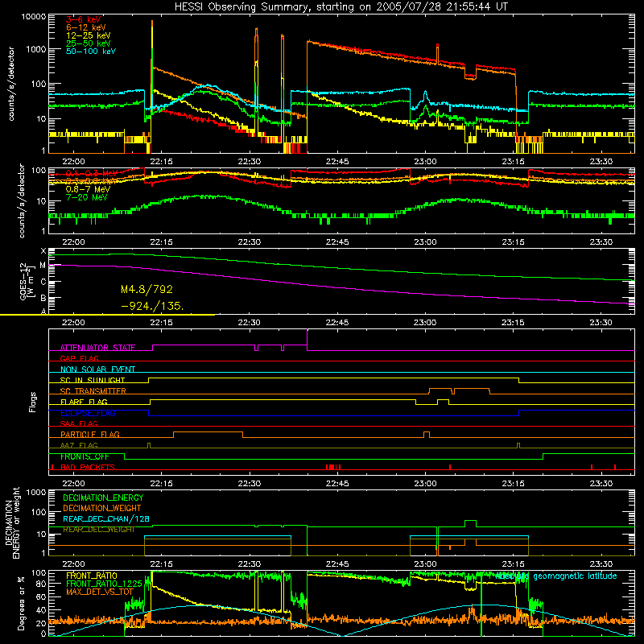The image size is (644, 644).
Task: Click the Degrees or % axis label
Action: (21, 603)
